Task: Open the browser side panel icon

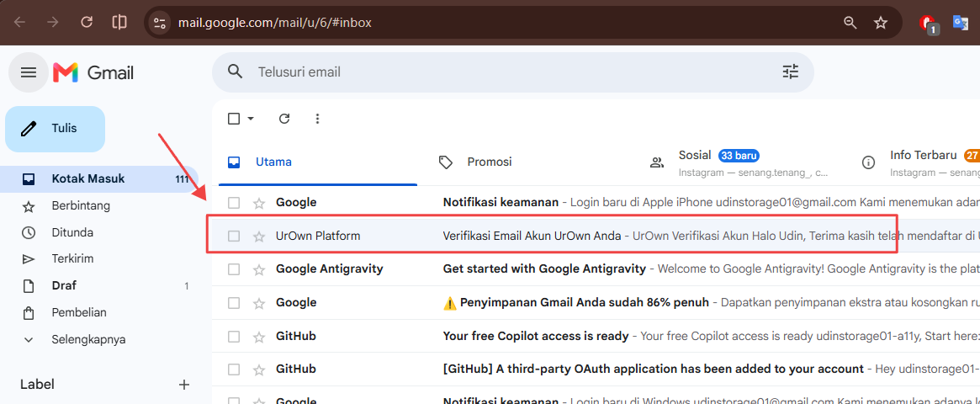Action: (119, 23)
